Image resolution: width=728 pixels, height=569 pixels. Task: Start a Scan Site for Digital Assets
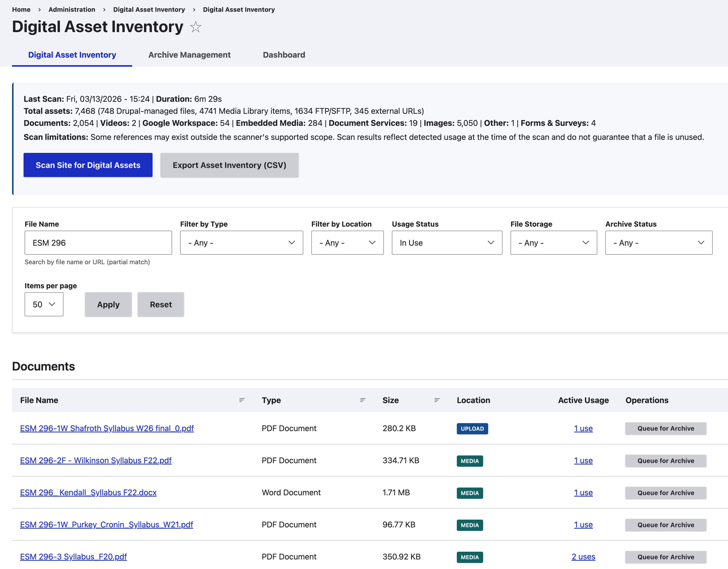(88, 165)
